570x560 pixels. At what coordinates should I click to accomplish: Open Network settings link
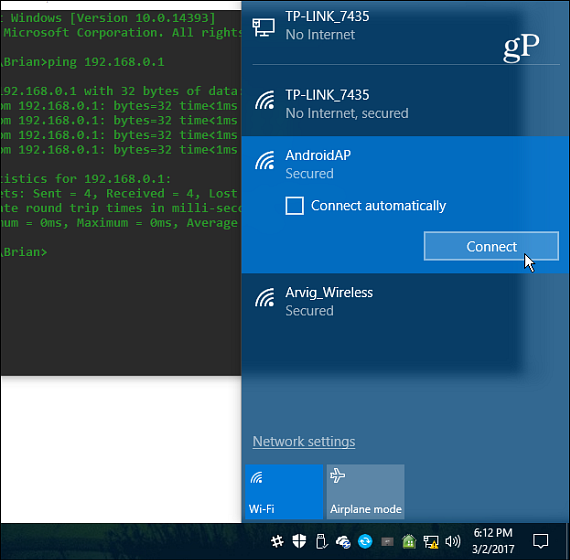coord(304,441)
